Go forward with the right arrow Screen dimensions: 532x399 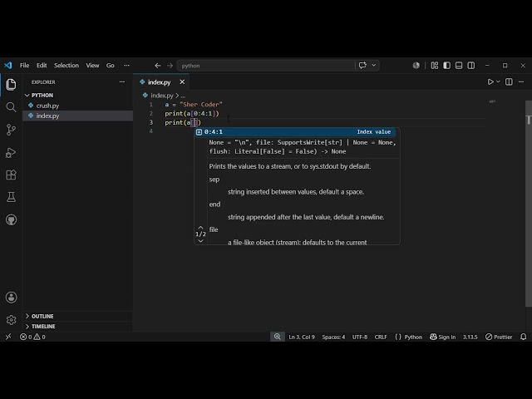tap(170, 66)
